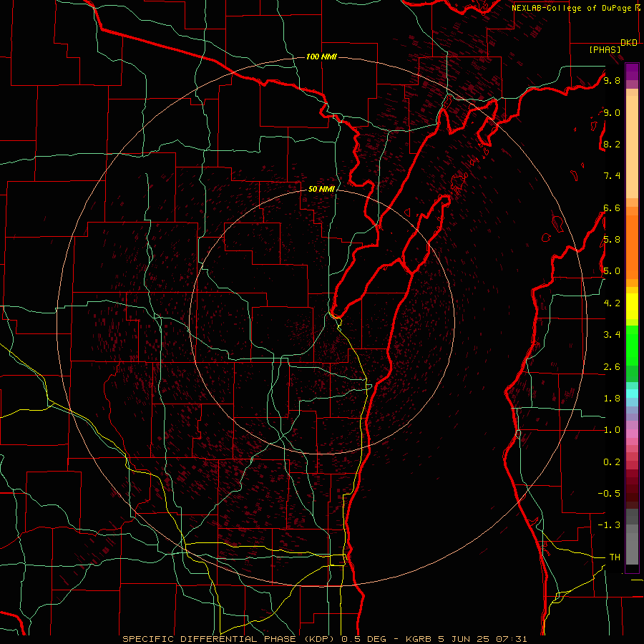Select the 1.0 value on the color scale
The image size is (644, 644).
click(x=612, y=430)
